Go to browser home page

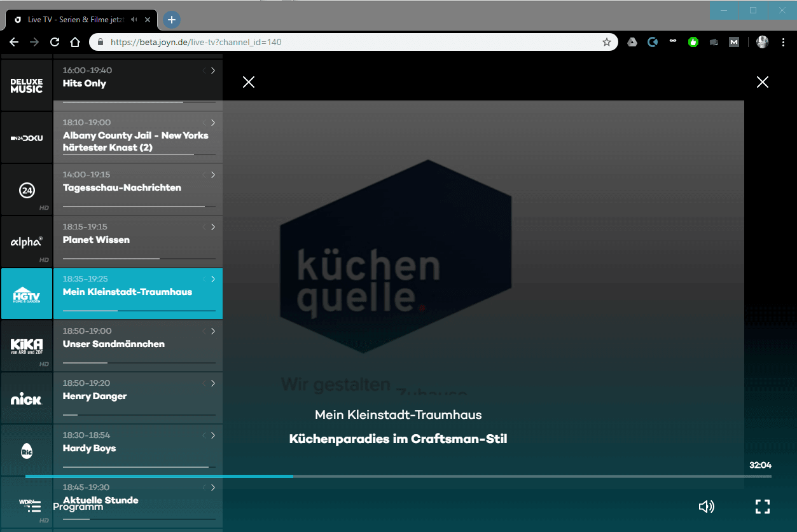tap(75, 43)
